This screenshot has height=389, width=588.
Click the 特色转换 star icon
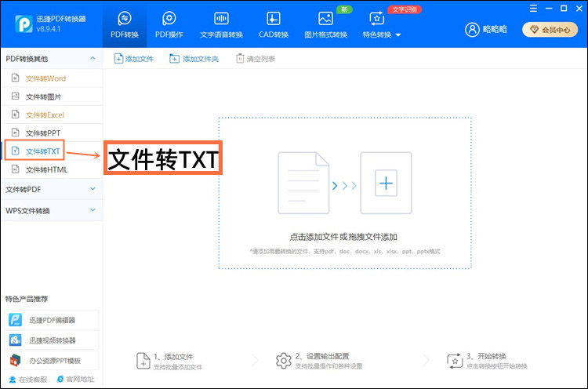point(377,18)
